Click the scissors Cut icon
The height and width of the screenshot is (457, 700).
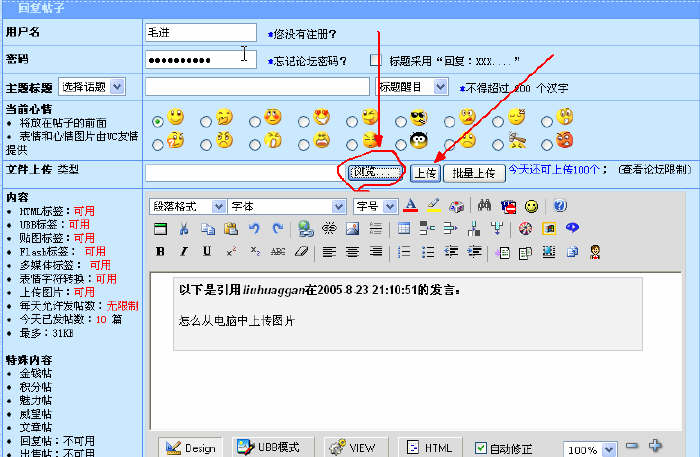[x=184, y=229]
